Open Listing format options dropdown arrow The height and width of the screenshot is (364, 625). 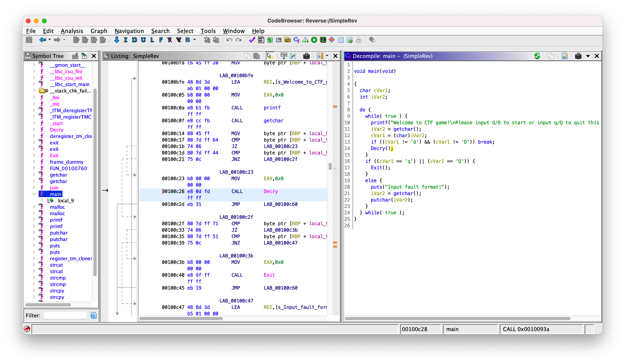click(327, 56)
